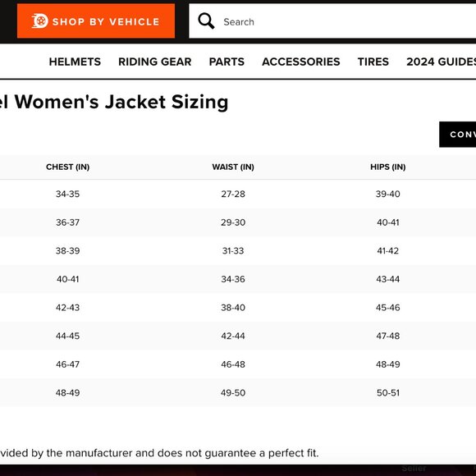Select waist value 34-36
Image resolution: width=476 pixels, height=476 pixels.
click(x=233, y=279)
